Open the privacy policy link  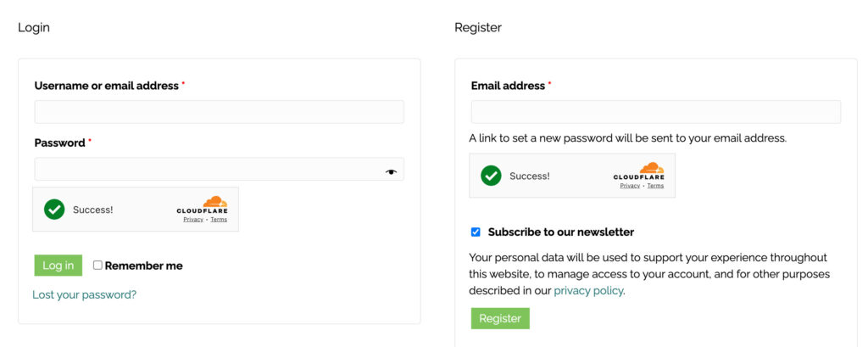(x=588, y=290)
